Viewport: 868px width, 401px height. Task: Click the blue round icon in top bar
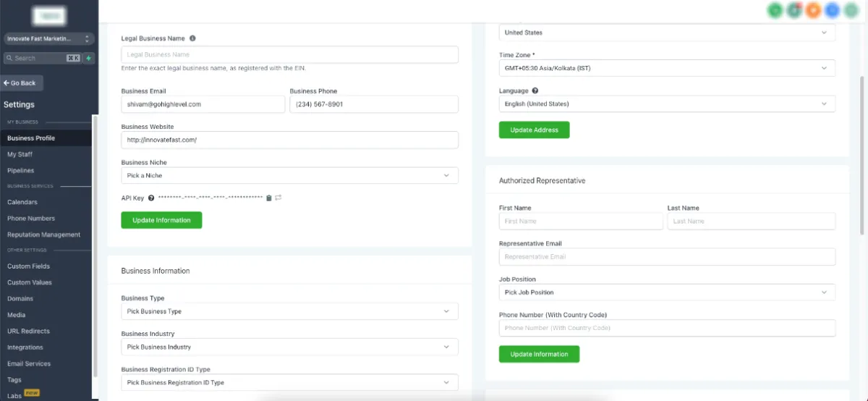coord(833,10)
